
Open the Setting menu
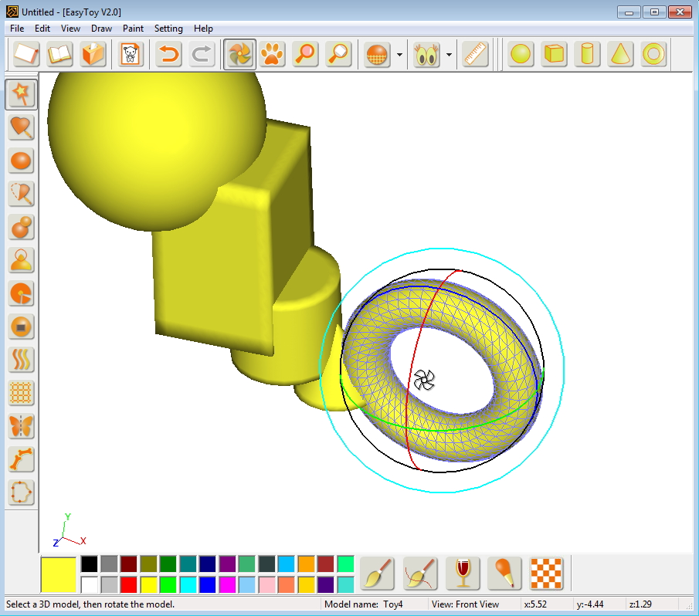pos(168,29)
